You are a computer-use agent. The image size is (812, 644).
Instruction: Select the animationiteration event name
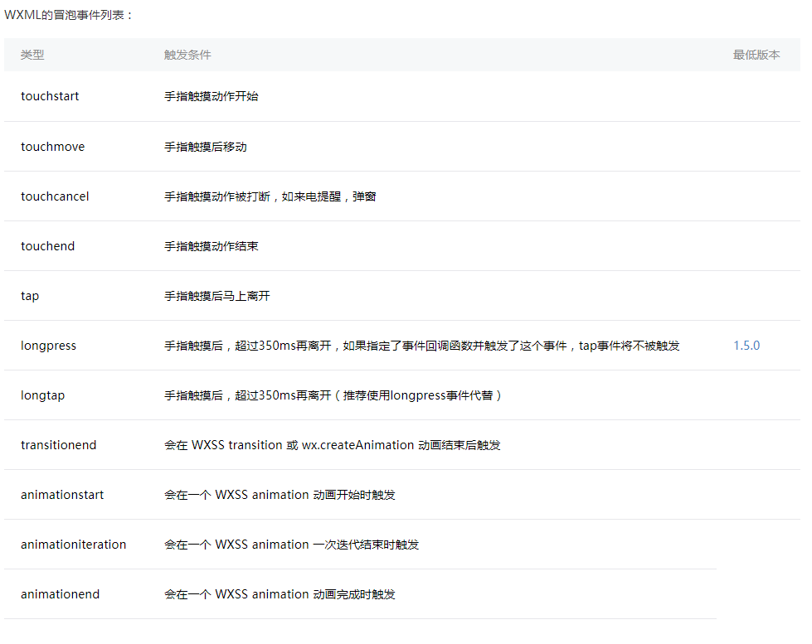(x=74, y=544)
